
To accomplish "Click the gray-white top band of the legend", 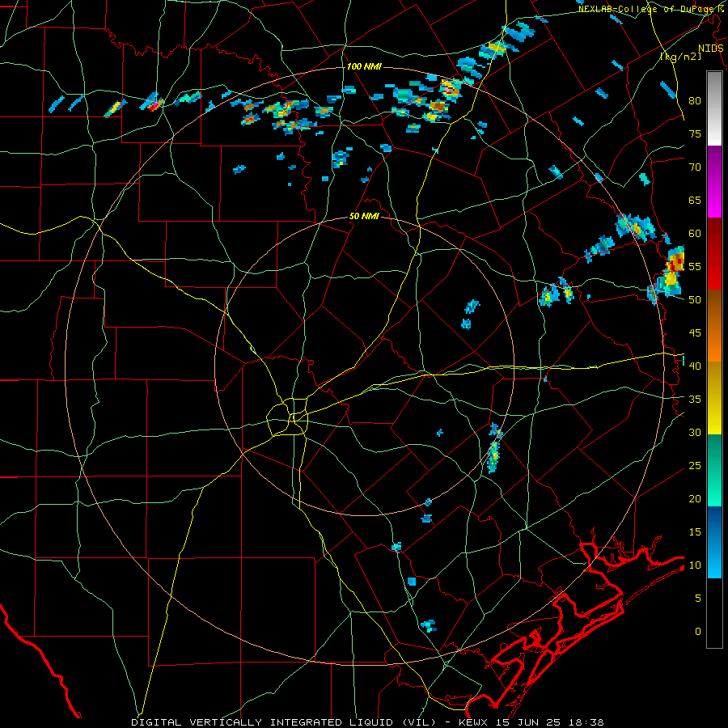I will (x=714, y=108).
